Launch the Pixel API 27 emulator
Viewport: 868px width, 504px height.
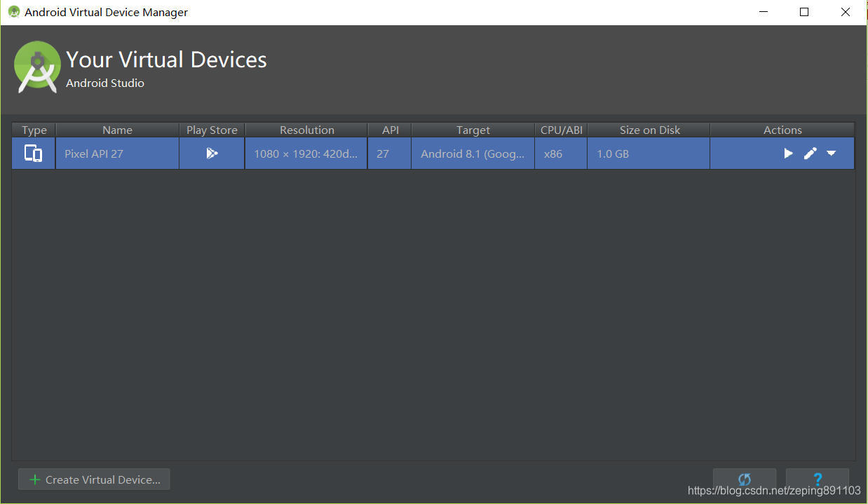(788, 154)
